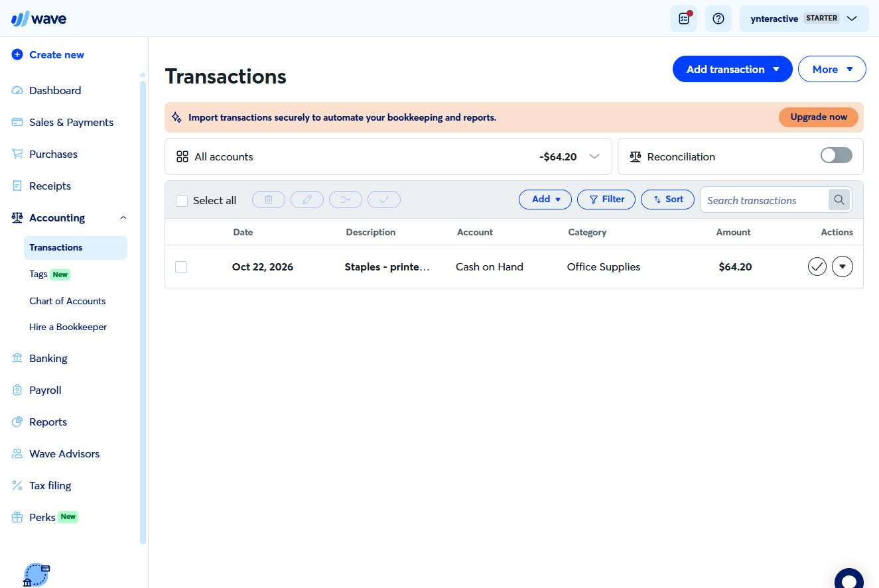Click the Wave logo
This screenshot has height=588, width=879.
coord(39,19)
